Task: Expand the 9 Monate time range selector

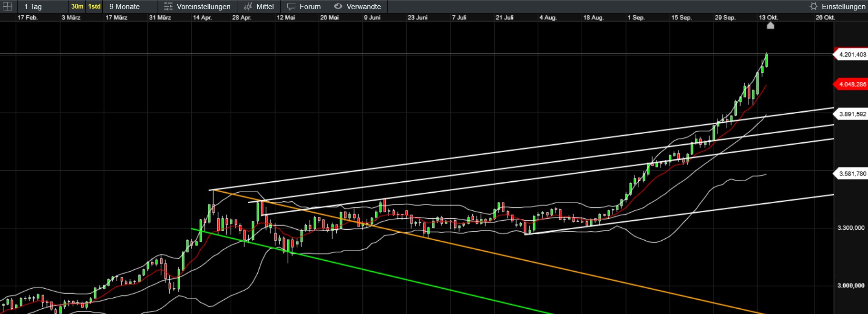Action: pyautogui.click(x=125, y=6)
